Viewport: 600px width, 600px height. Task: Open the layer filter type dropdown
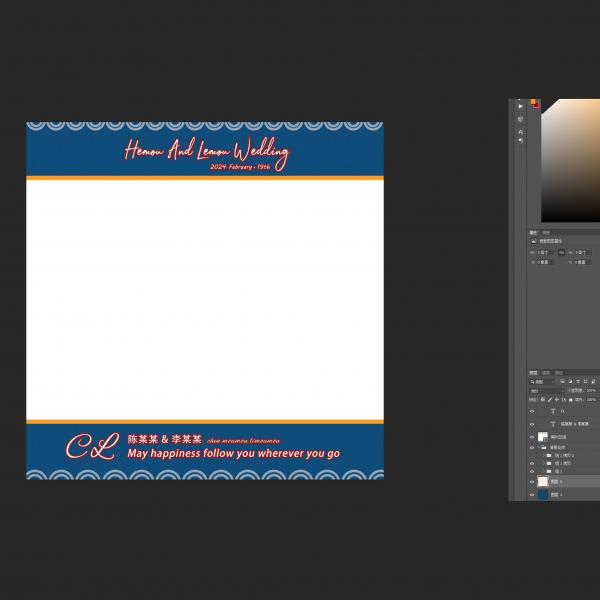point(543,381)
